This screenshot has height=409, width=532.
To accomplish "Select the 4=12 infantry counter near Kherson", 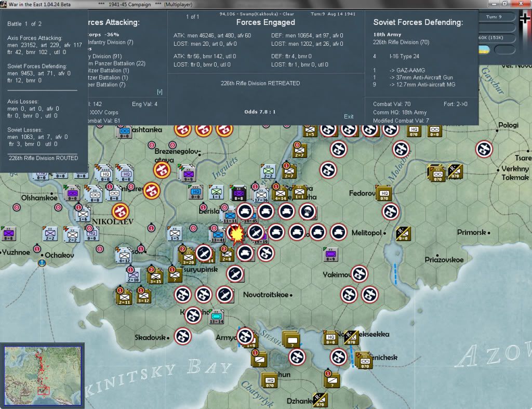I will point(124,255).
